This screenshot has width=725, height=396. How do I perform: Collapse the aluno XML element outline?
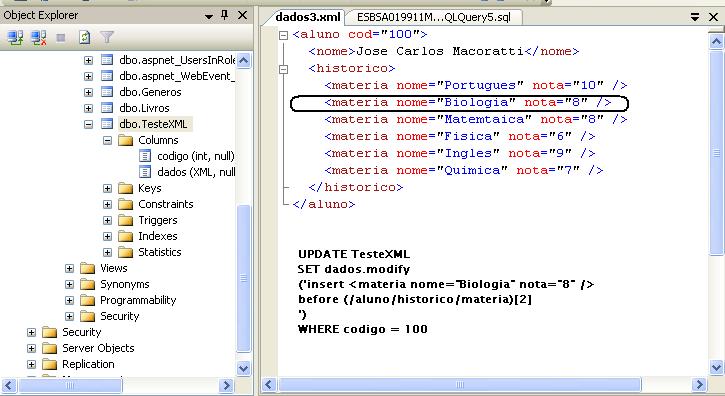[283, 35]
